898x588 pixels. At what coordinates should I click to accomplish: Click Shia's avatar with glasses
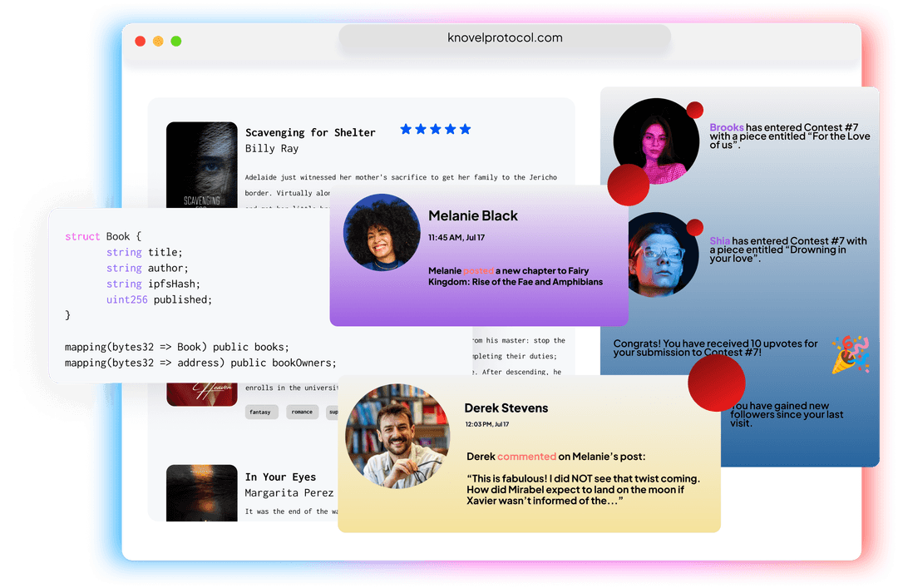coord(655,254)
